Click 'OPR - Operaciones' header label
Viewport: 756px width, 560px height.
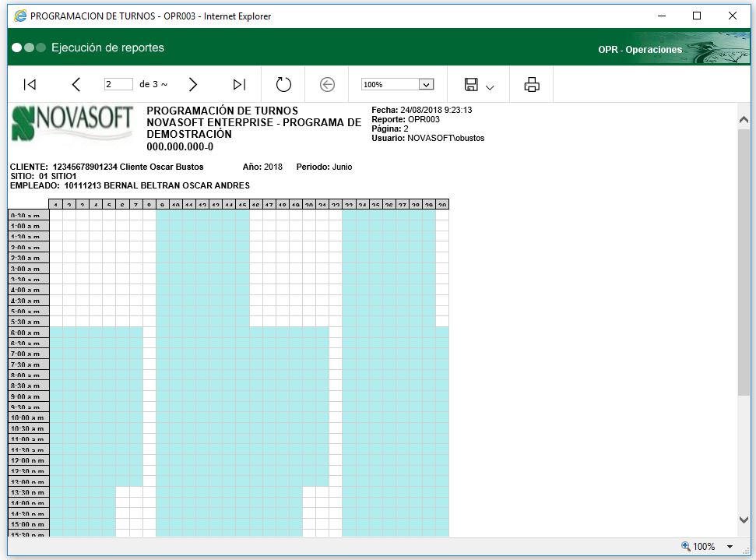click(640, 50)
